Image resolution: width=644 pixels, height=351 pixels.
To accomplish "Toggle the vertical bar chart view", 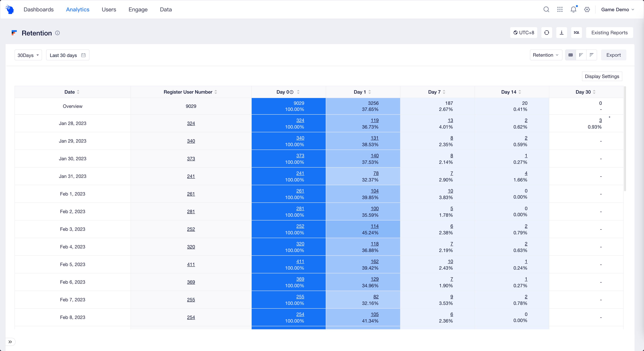I will (x=581, y=55).
